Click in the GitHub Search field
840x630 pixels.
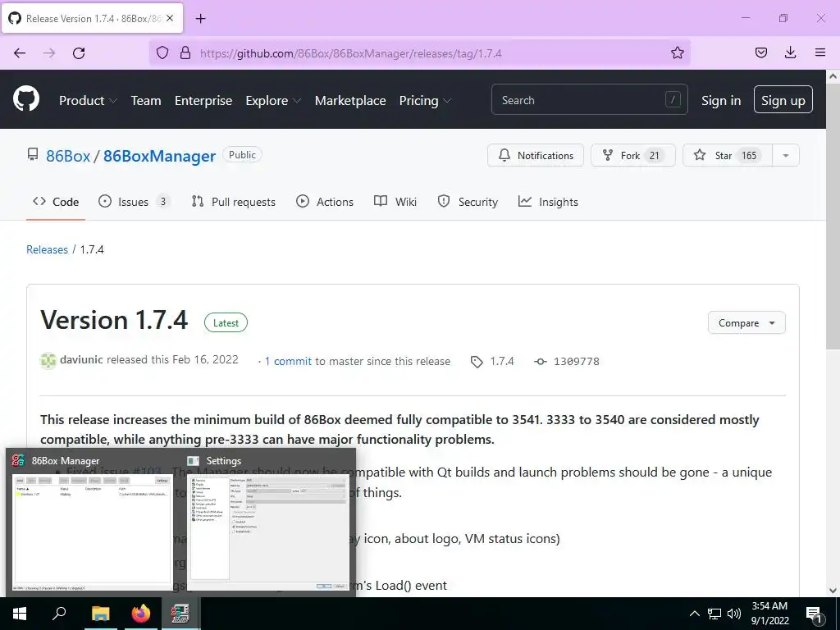click(589, 100)
